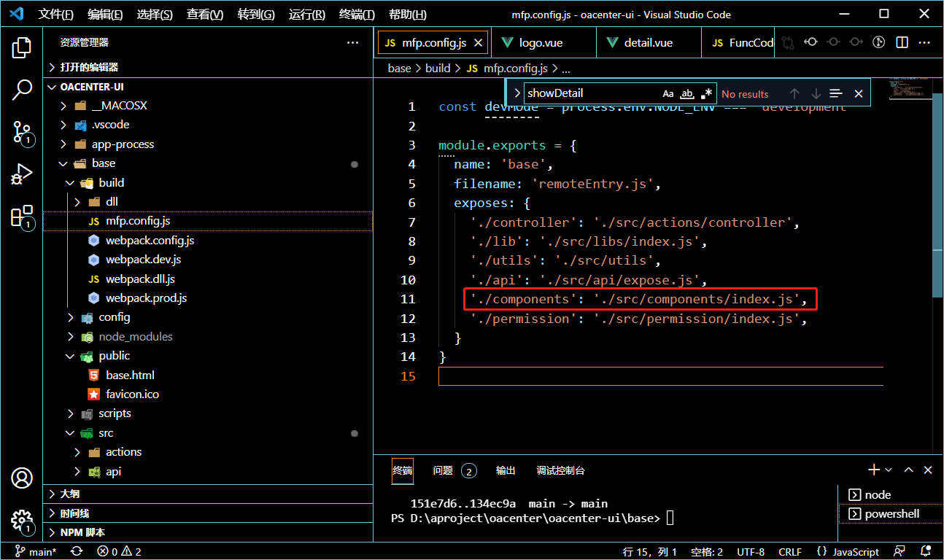
Task: Open Source Control view in activity bar
Action: [x=22, y=132]
